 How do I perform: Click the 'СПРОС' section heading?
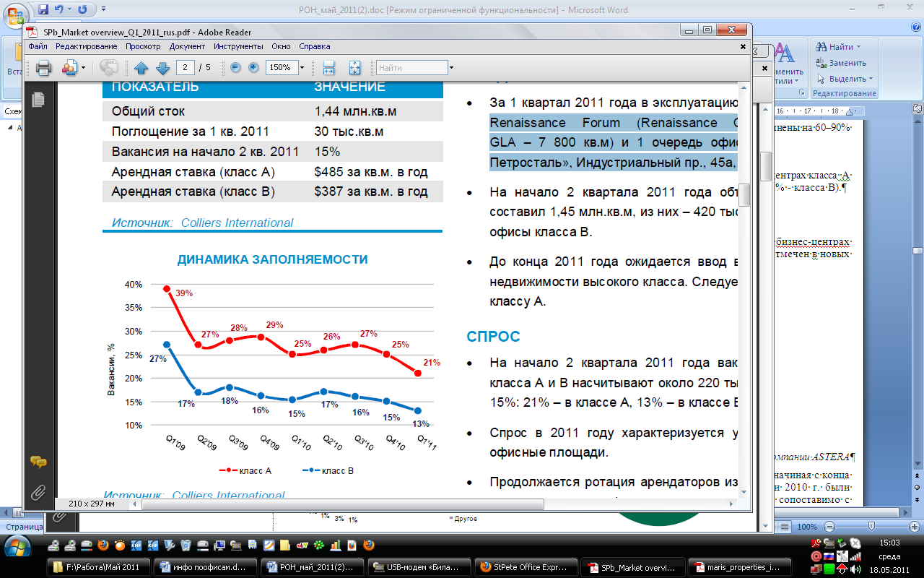(x=493, y=337)
